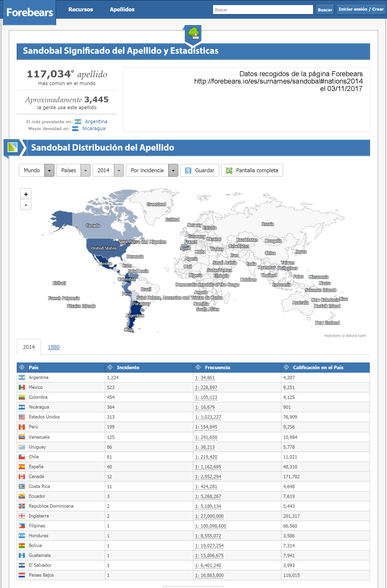This screenshot has height=588, width=387.
Task: Click Estados Unidos frequency 1: 1,023,227
Action: pyautogui.click(x=208, y=417)
